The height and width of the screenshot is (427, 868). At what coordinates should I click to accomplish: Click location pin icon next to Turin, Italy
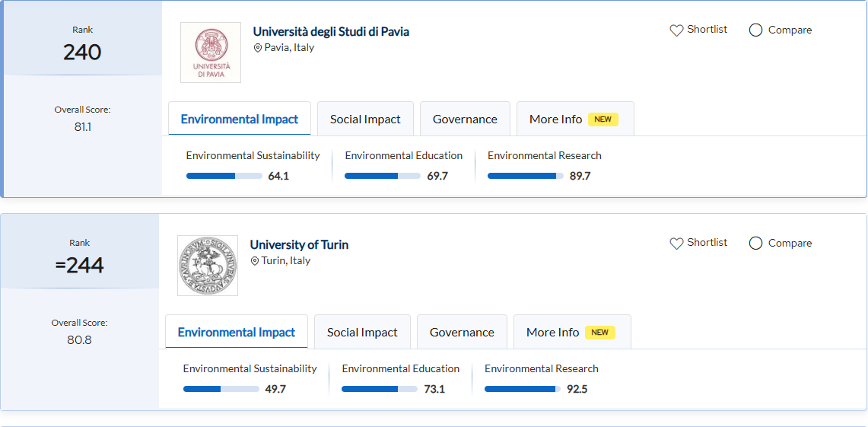tap(255, 261)
